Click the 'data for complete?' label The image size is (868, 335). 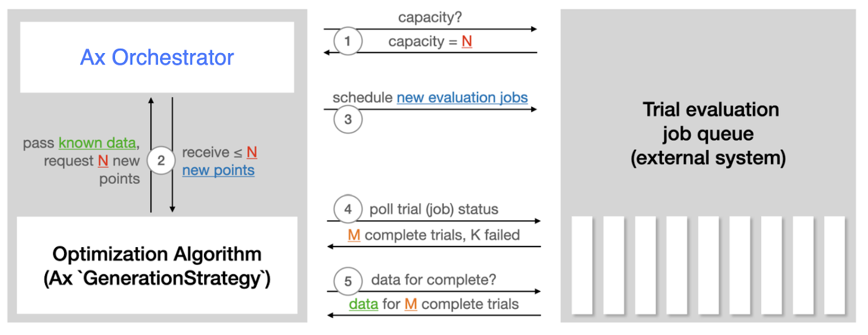pyautogui.click(x=433, y=280)
